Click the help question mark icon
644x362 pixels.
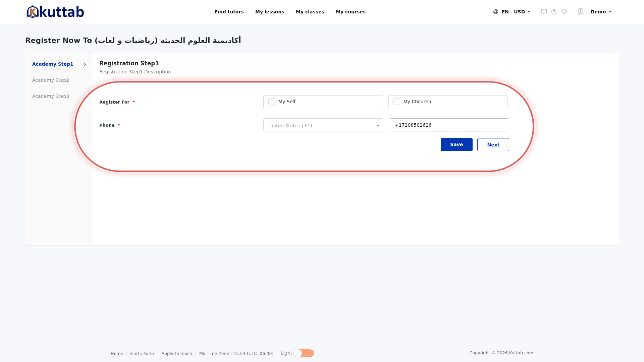[x=554, y=12]
